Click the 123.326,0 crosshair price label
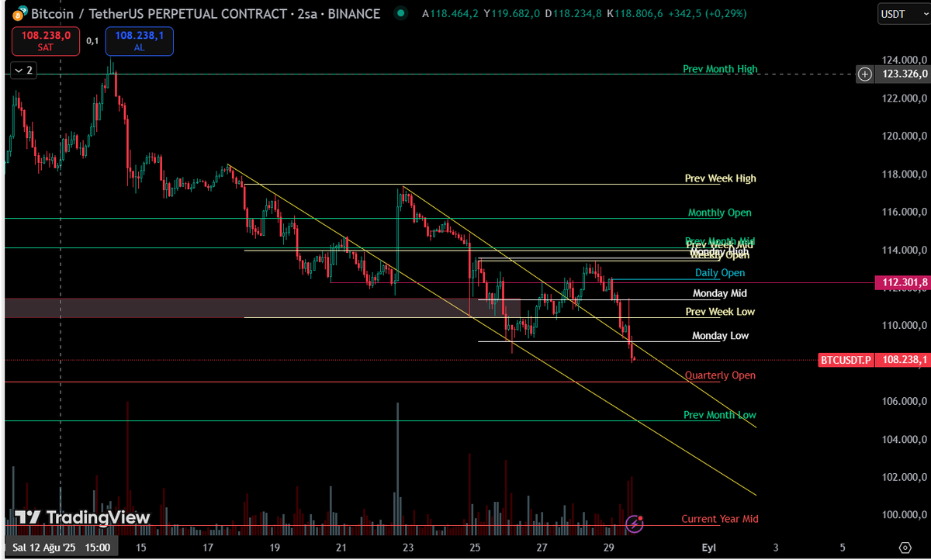The height and width of the screenshot is (560, 931). pyautogui.click(x=902, y=74)
